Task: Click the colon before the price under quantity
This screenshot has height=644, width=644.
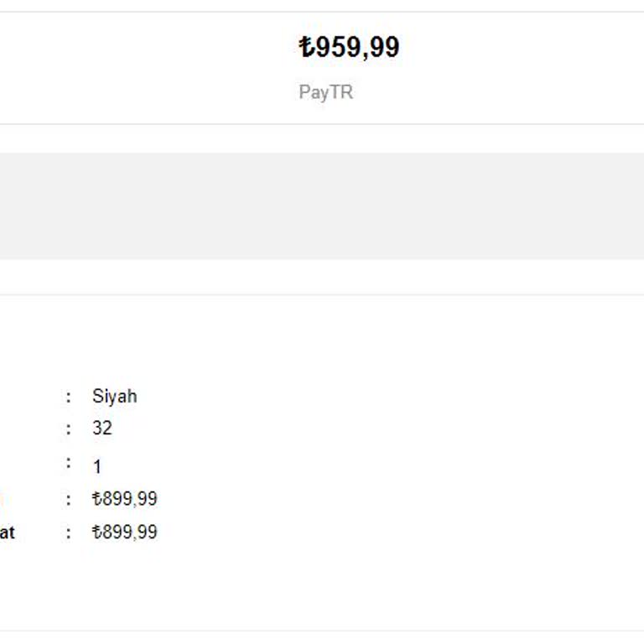Action: [68, 500]
